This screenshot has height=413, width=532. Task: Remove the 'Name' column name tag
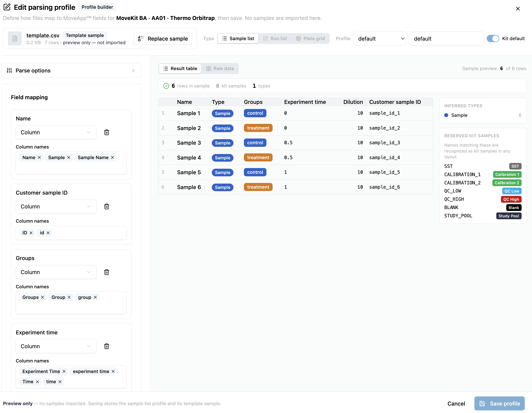tap(39, 157)
